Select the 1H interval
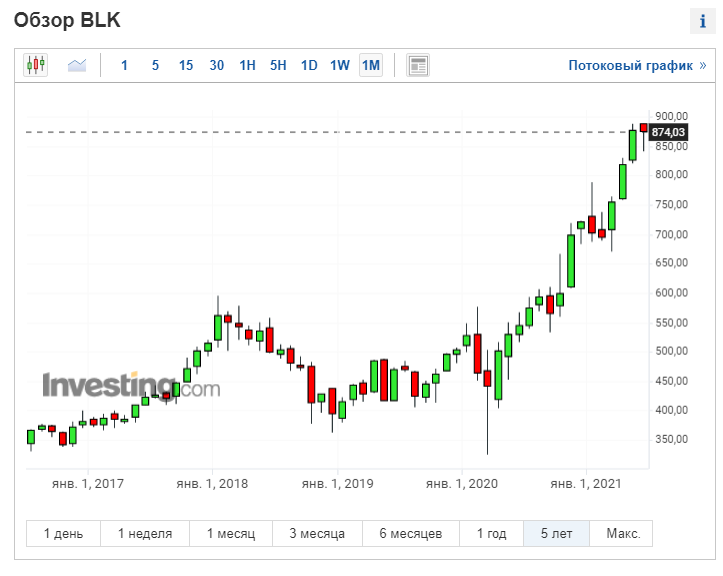The image size is (723, 576). [x=247, y=65]
